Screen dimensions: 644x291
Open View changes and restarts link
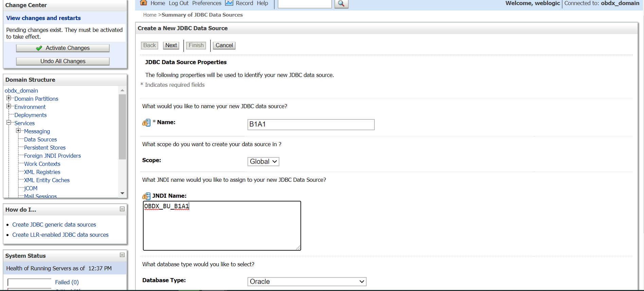click(x=43, y=18)
